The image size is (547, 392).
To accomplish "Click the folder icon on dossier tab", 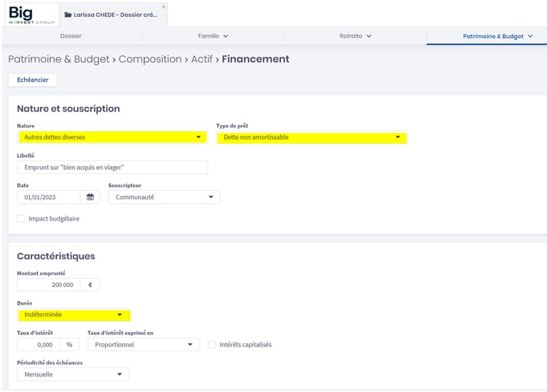I will pos(68,15).
